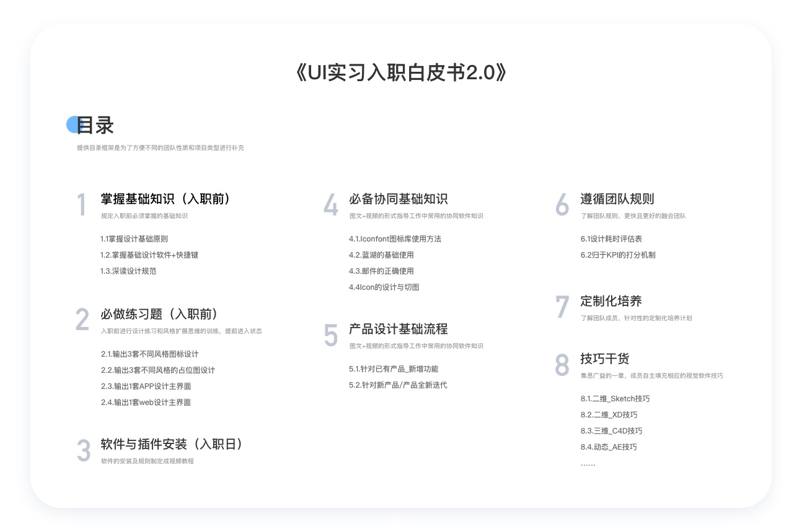Select item 4.2.蓝湖的基础使用
This screenshot has width=802, height=532.
(x=381, y=255)
